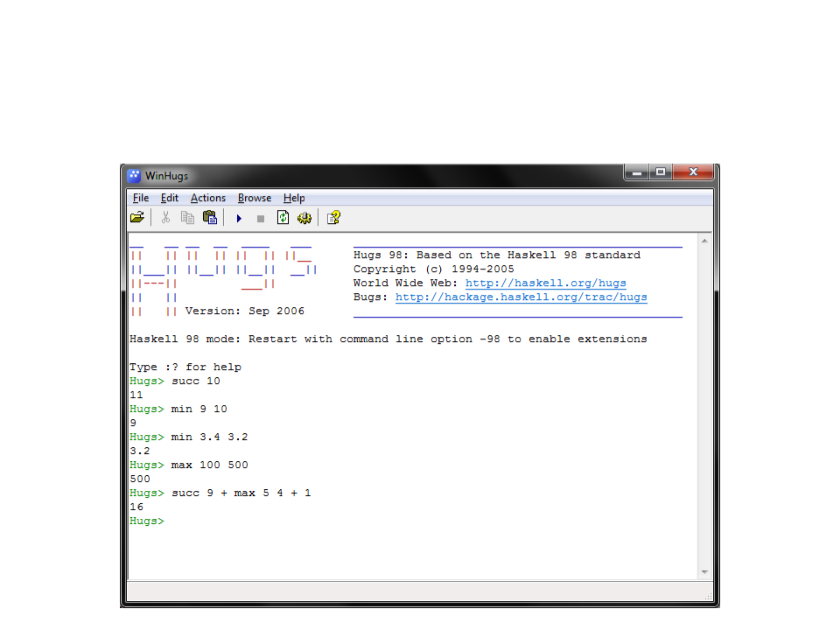
Task: Open the Edit menu
Action: (170, 198)
